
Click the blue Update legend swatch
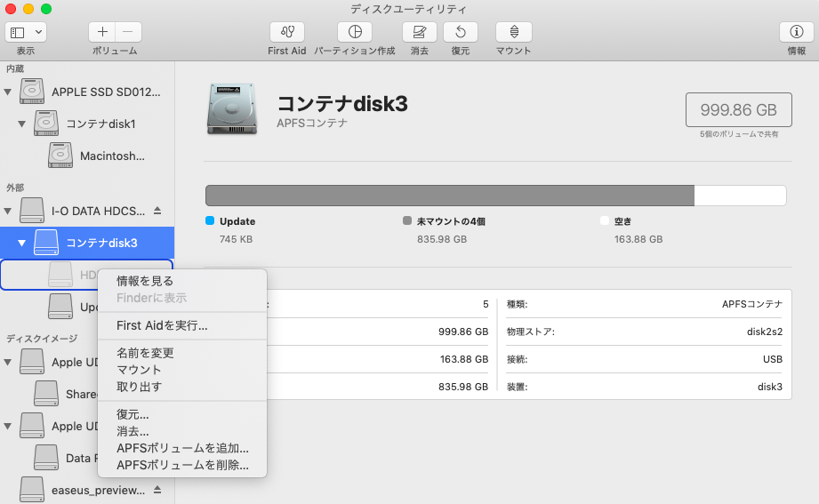click(x=210, y=221)
